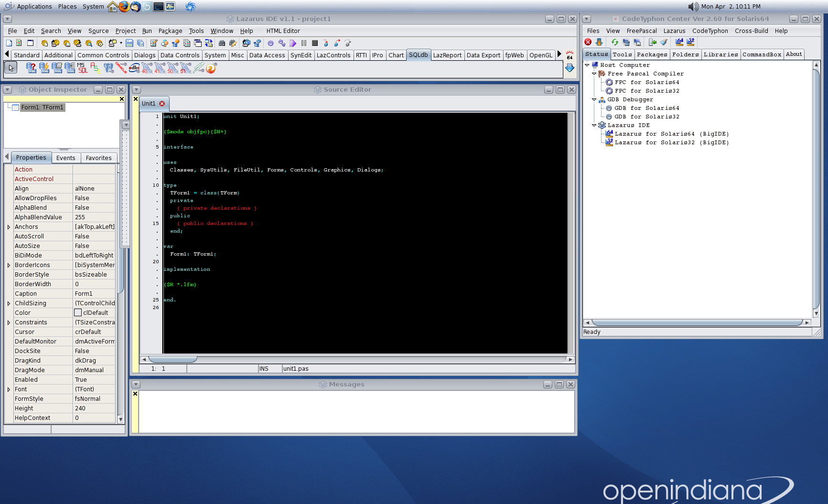Open the Project menu in Lazarus
This screenshot has height=504, width=828.
click(x=126, y=31)
